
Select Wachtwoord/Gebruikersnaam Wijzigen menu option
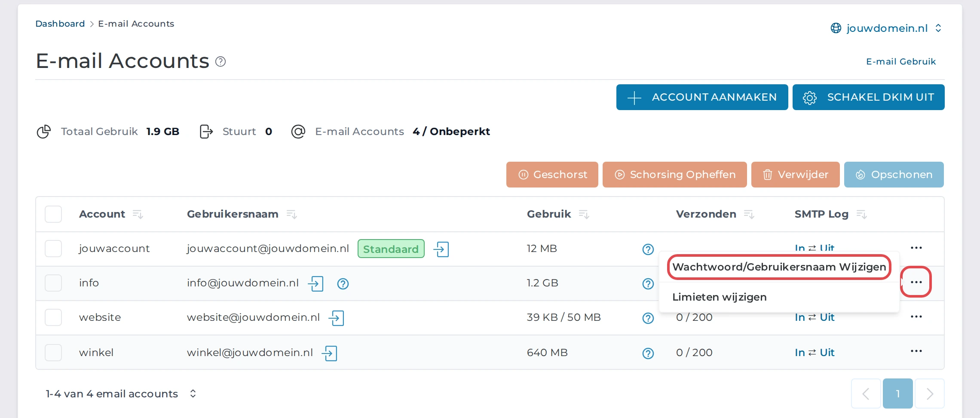[779, 267]
